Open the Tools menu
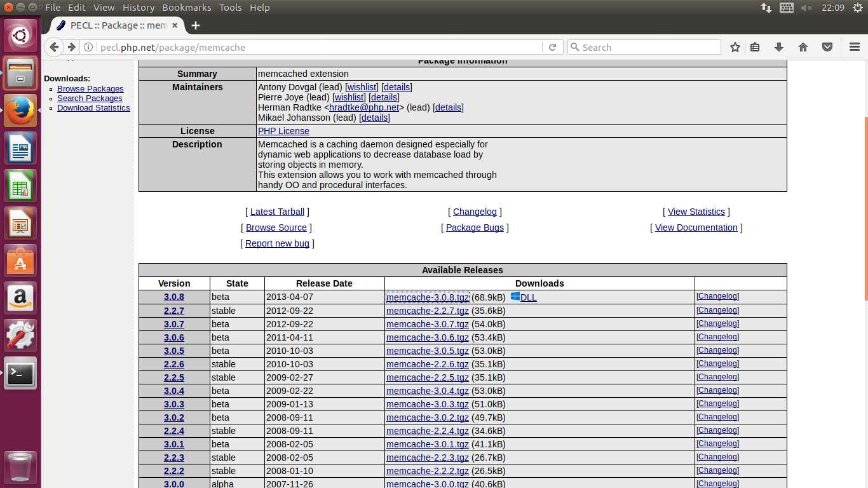868x488 pixels. [231, 8]
